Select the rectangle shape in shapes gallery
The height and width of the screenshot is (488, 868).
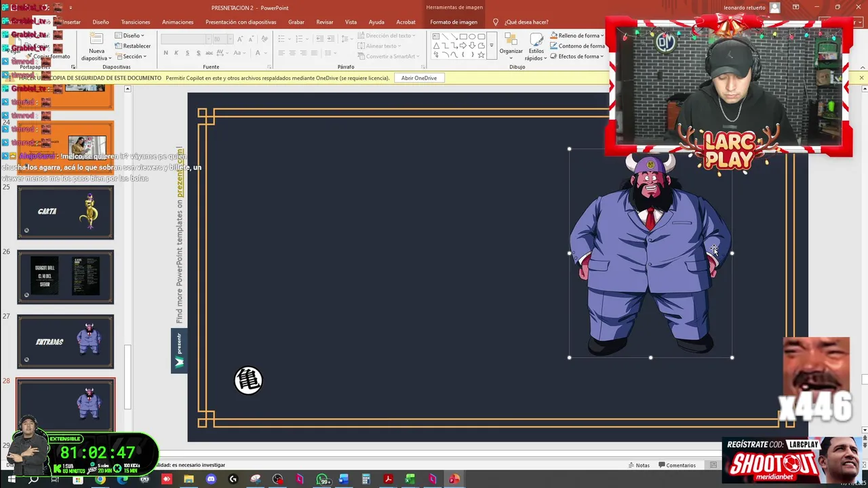pos(463,37)
